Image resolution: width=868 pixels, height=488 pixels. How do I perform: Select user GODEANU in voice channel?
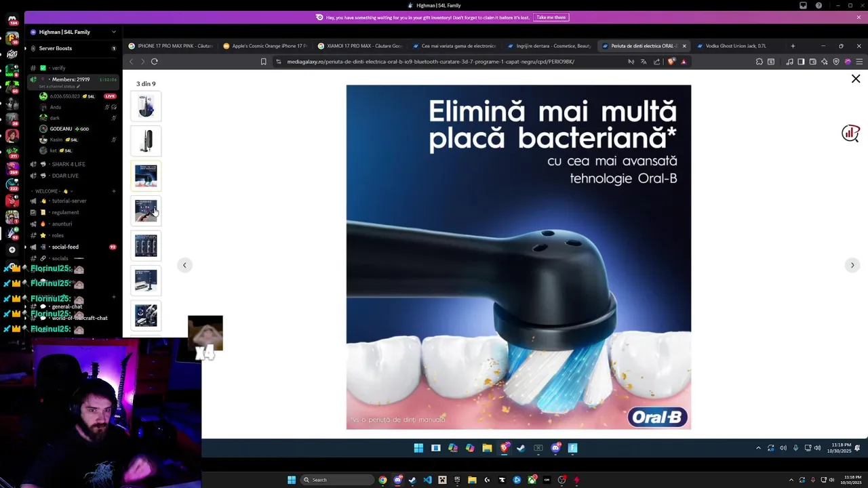(x=78, y=129)
